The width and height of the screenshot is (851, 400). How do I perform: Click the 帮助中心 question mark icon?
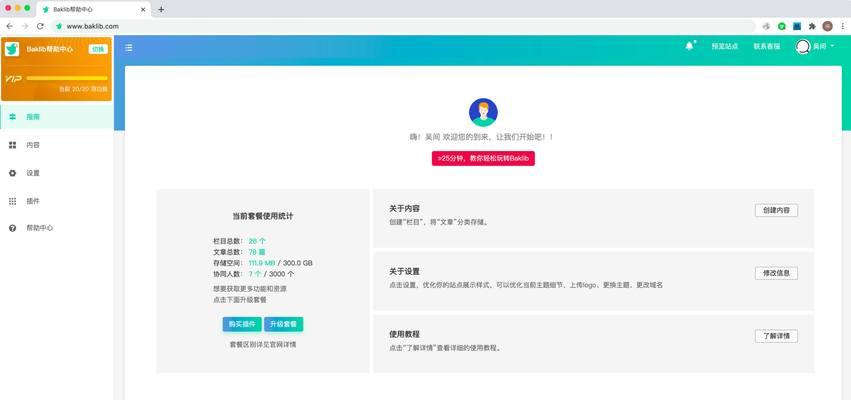coord(13,228)
